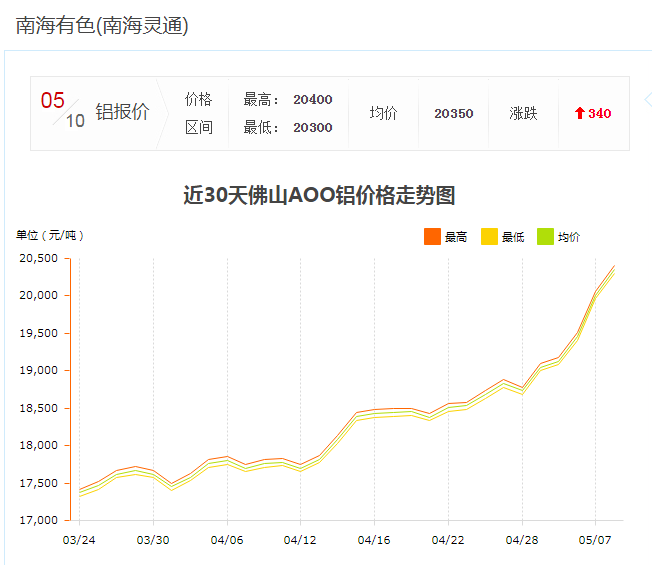Click the 04/16 date on x-axis
The width and height of the screenshot is (652, 565).
click(x=374, y=540)
